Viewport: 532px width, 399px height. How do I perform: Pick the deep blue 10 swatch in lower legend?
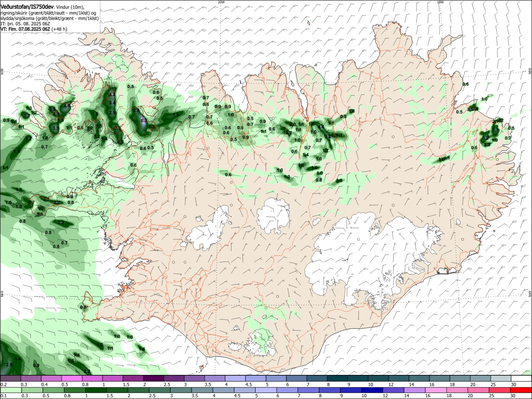(x=372, y=390)
